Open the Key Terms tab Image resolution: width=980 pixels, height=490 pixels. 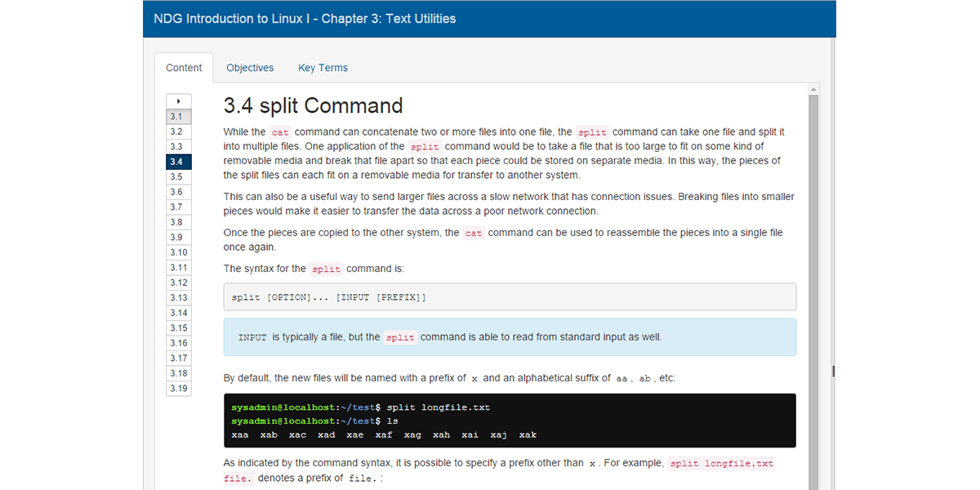[323, 68]
